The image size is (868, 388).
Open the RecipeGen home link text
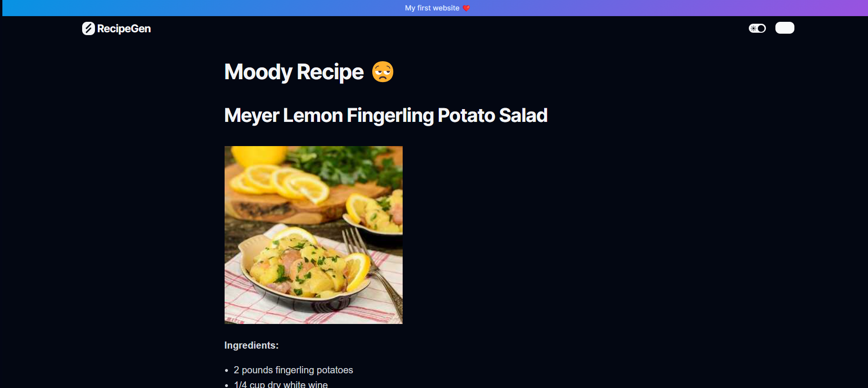[124, 28]
